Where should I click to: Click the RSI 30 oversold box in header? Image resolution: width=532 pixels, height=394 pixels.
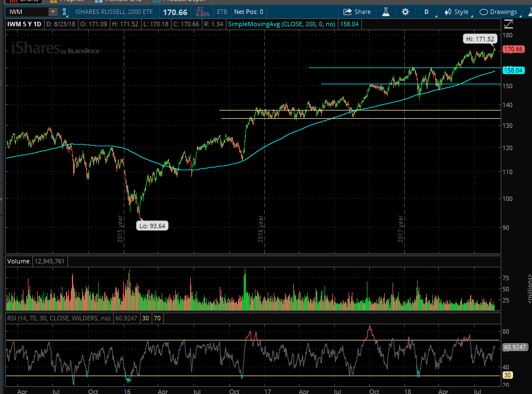(146, 318)
